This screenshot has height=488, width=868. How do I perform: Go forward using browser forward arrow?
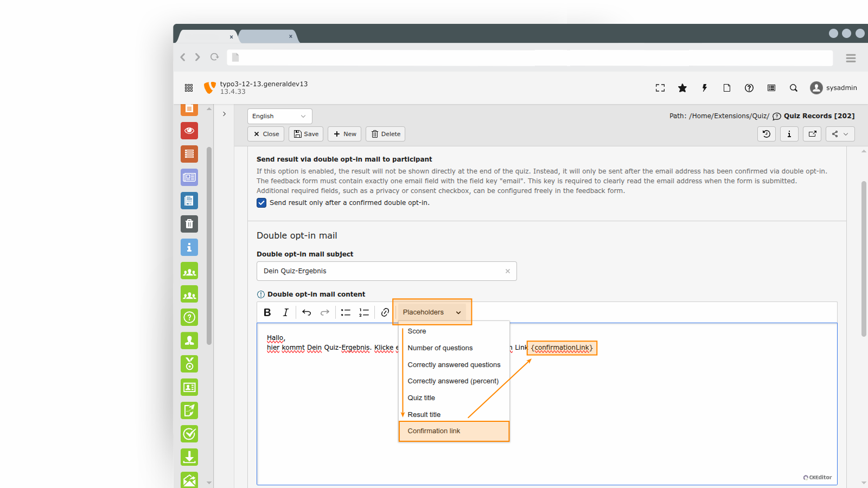tap(197, 57)
